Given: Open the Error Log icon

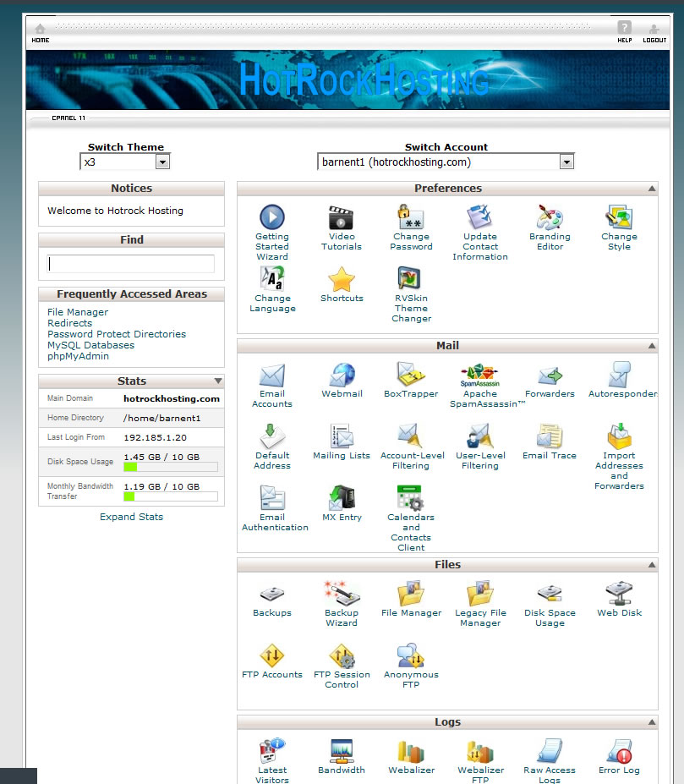Looking at the screenshot, I should click(x=619, y=751).
